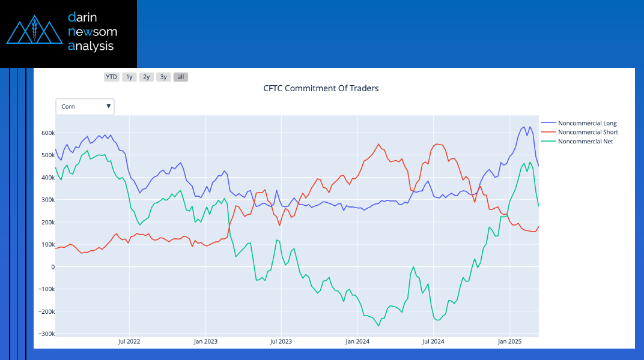Click the mountain wheat logo icon
644x360 pixels.
click(34, 31)
